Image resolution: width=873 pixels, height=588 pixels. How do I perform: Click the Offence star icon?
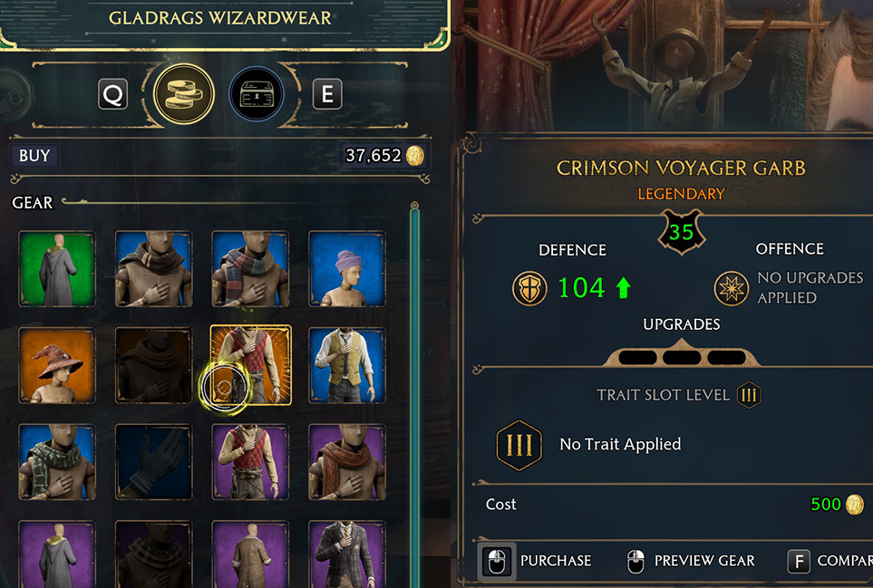pos(731,288)
